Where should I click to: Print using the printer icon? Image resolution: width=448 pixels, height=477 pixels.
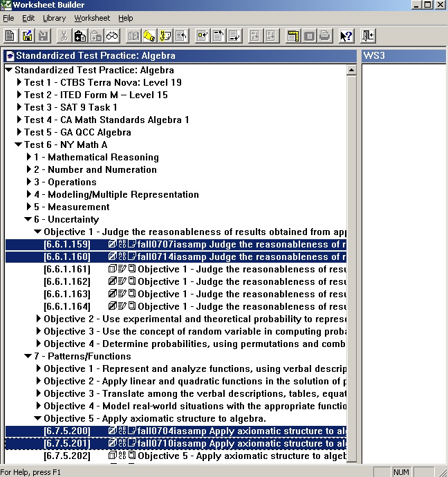click(325, 36)
